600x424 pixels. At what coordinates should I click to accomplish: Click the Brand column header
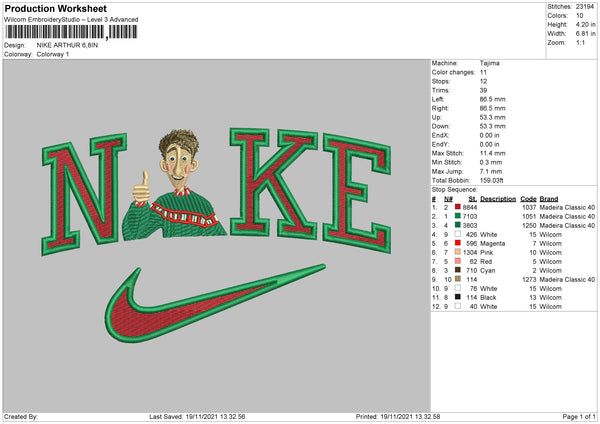tap(549, 199)
